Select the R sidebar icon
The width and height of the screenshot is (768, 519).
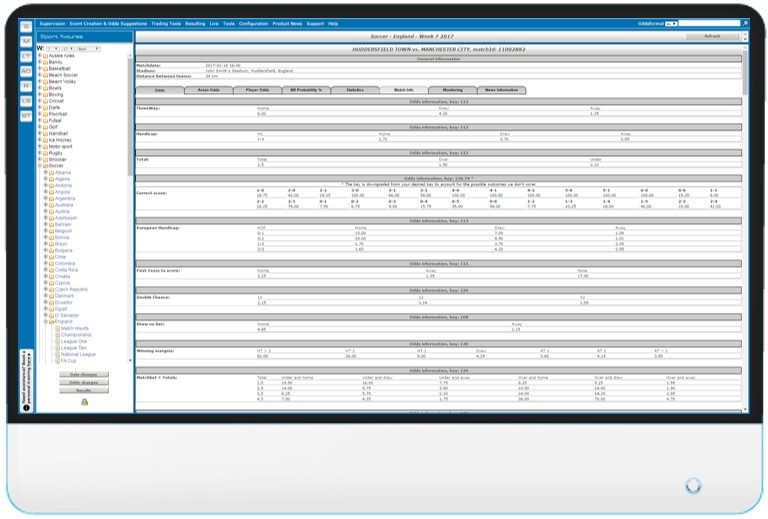[x=26, y=85]
